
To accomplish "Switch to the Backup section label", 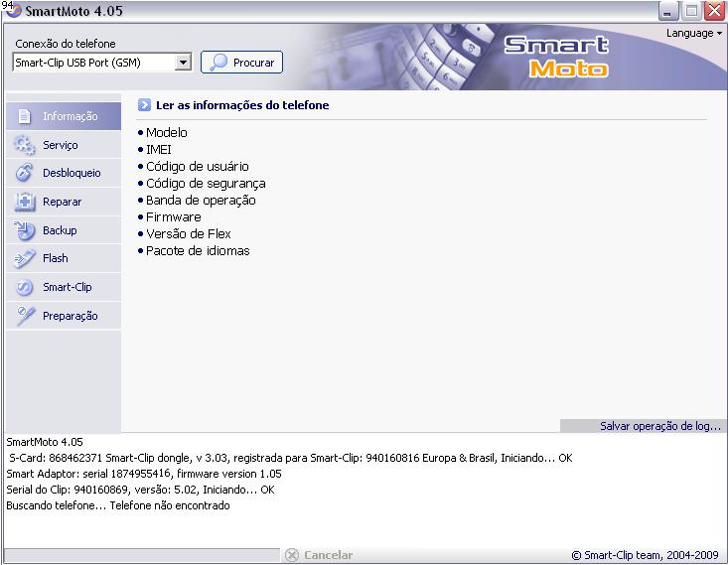I will [x=60, y=230].
